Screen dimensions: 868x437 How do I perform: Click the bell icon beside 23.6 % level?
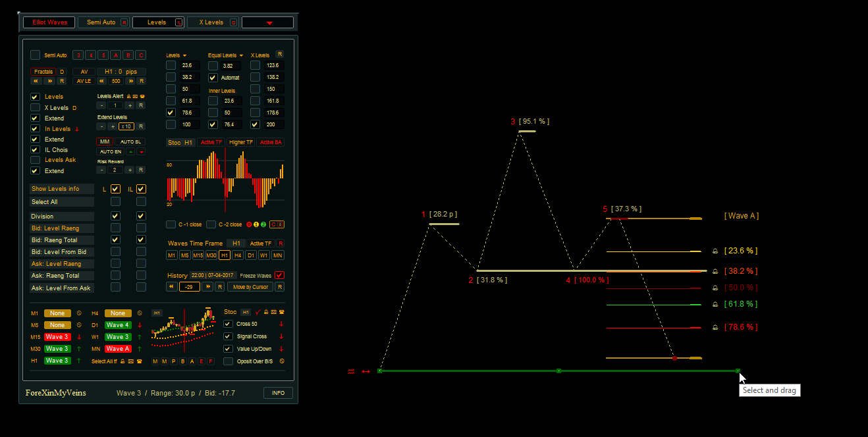(715, 251)
